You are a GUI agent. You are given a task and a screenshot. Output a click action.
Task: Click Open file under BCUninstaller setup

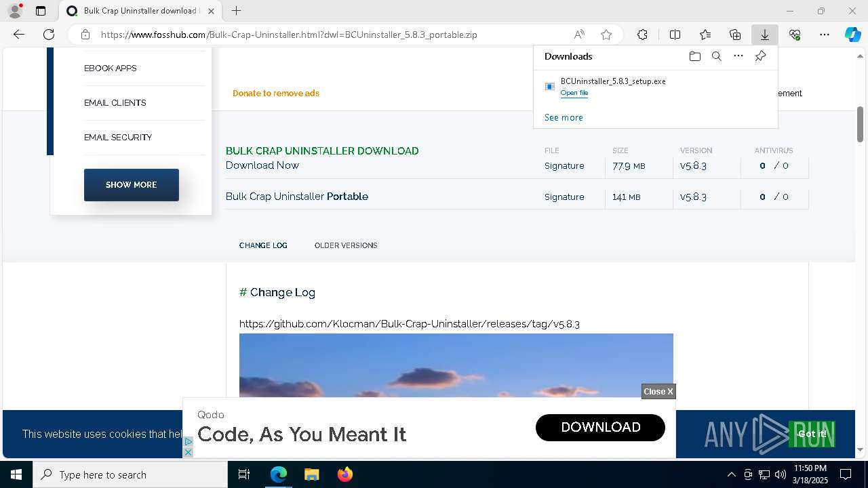point(574,93)
